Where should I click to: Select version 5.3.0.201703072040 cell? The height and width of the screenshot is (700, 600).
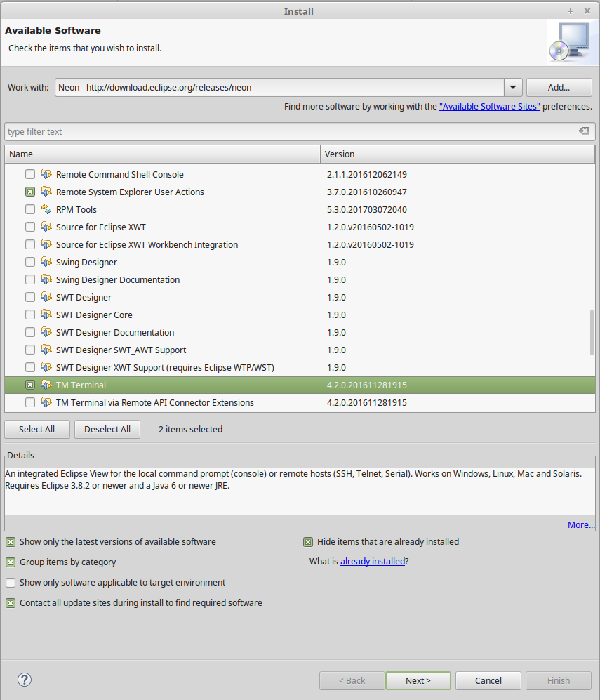click(x=367, y=209)
